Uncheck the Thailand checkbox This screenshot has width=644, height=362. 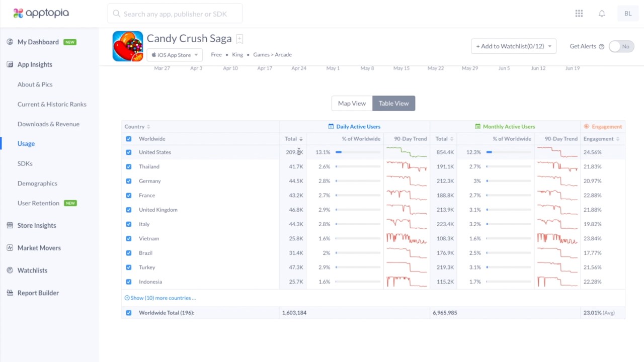pos(129,166)
